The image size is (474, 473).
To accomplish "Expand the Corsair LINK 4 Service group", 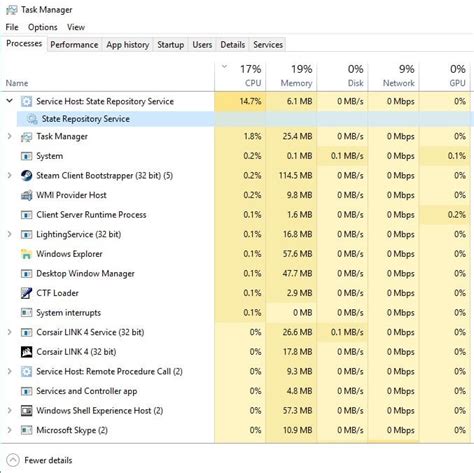I will tap(10, 332).
